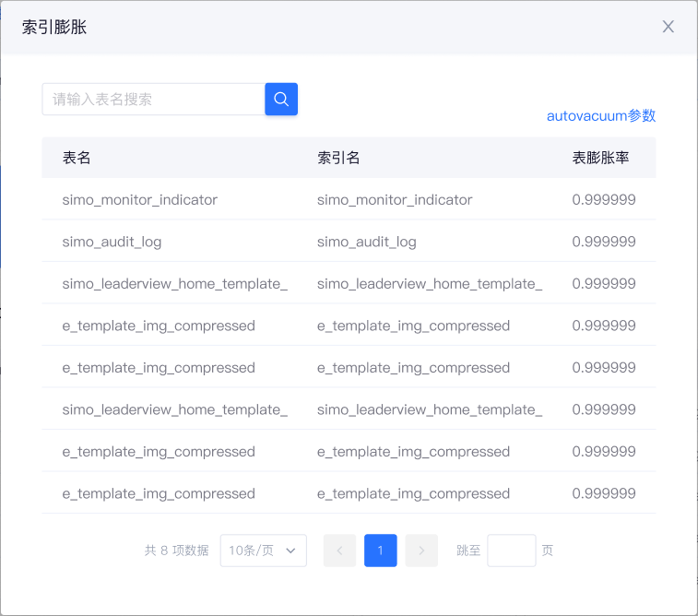Viewport: 698px width, 616px height.
Task: Click the 表名 column header
Action: 77,158
